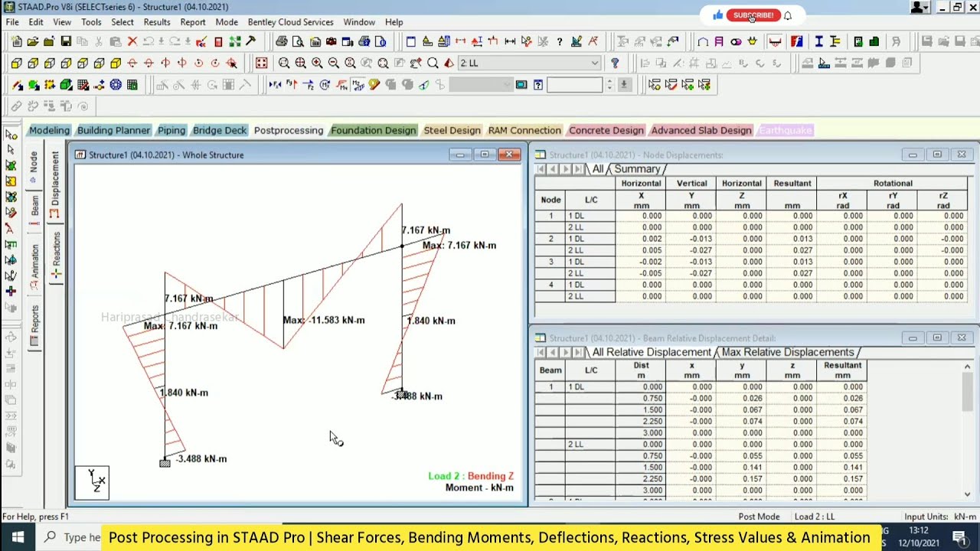
Task: Open the Tools menu
Action: pyautogui.click(x=91, y=22)
